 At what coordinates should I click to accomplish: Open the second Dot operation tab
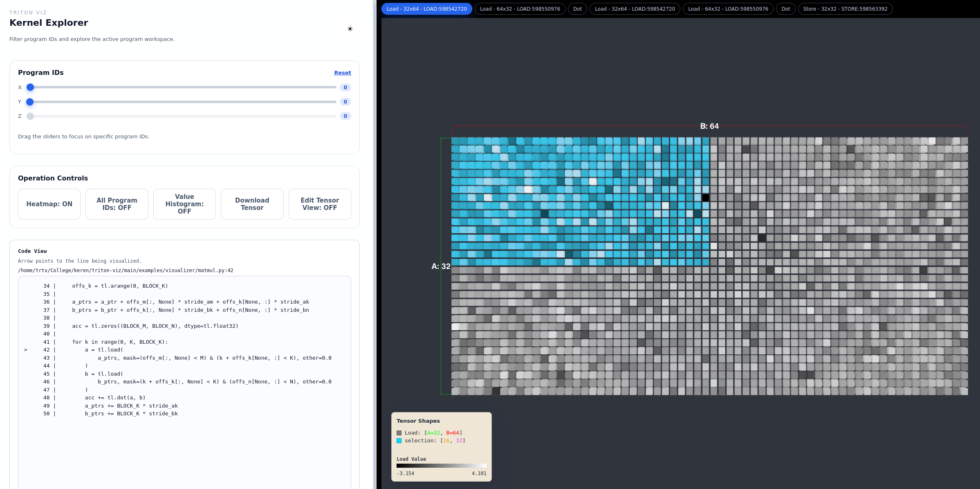(785, 9)
